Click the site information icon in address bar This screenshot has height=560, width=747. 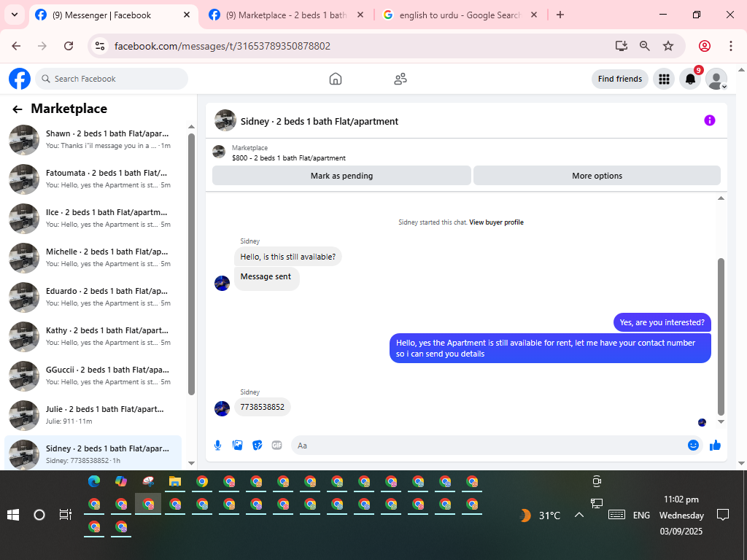(99, 46)
